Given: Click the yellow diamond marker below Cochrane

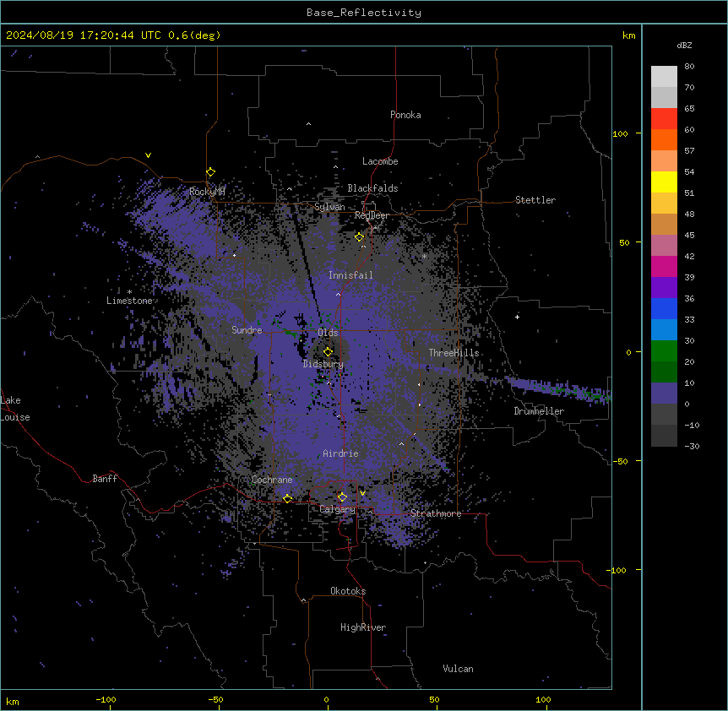Looking at the screenshot, I should (287, 498).
